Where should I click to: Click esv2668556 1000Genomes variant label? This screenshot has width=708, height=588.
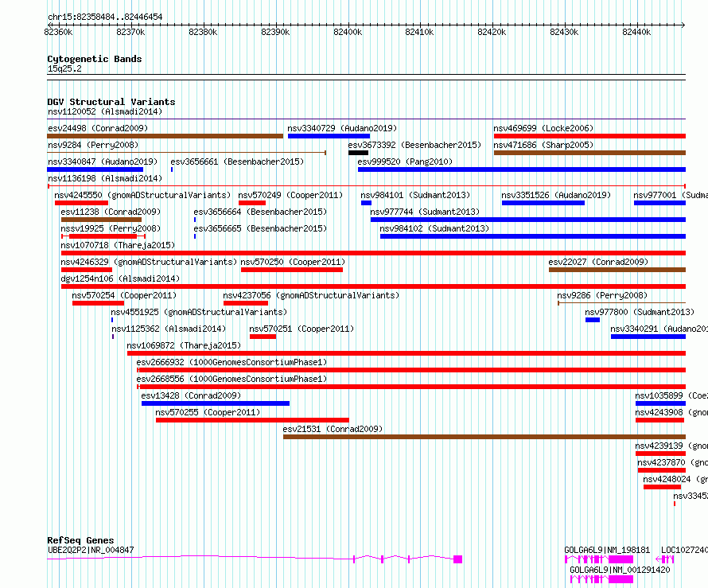click(231, 379)
